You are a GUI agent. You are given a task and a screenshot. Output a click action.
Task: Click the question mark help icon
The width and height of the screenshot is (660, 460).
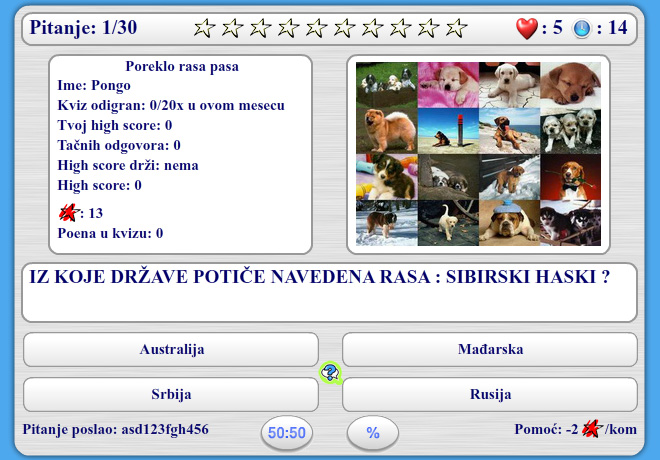coord(331,373)
